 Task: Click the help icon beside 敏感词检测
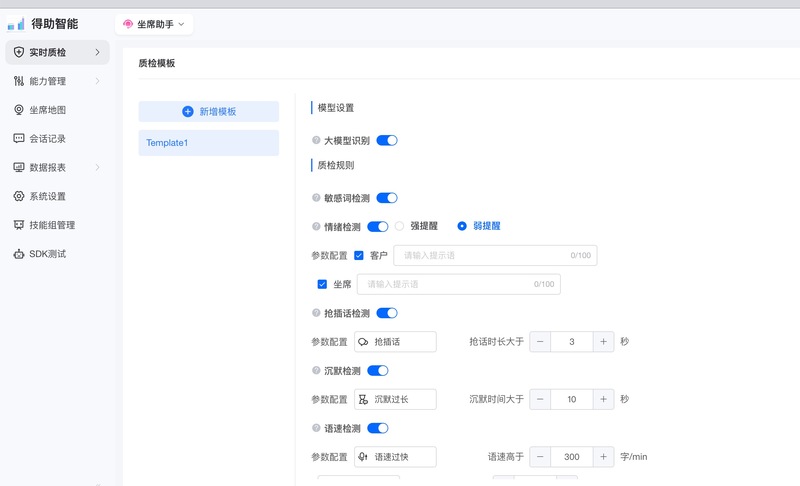tap(316, 198)
